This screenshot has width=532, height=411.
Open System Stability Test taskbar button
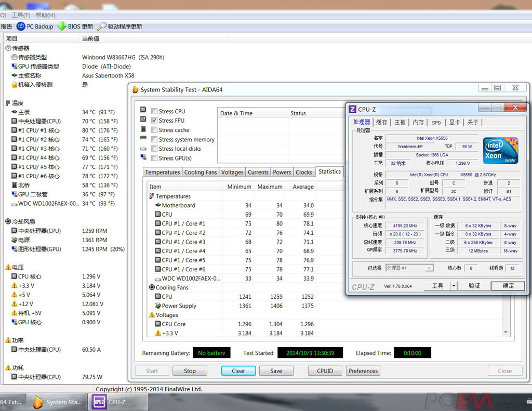(57, 402)
